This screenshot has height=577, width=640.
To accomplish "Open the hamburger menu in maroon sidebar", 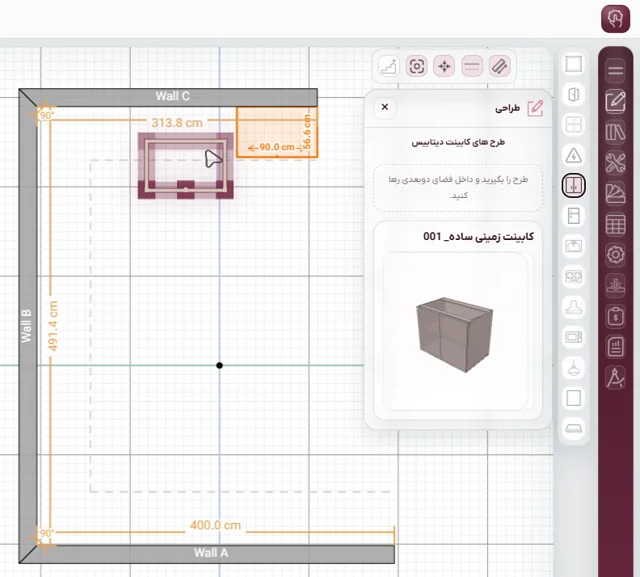I will tap(615, 71).
